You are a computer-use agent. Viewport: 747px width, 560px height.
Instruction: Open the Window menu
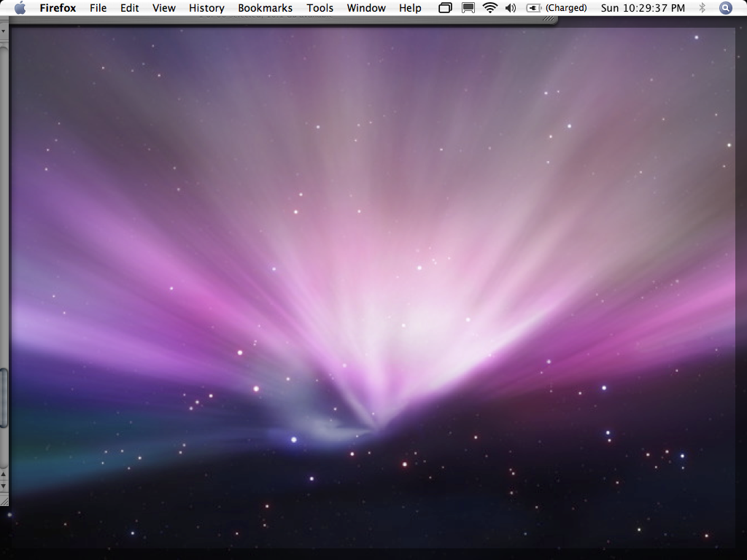[366, 8]
